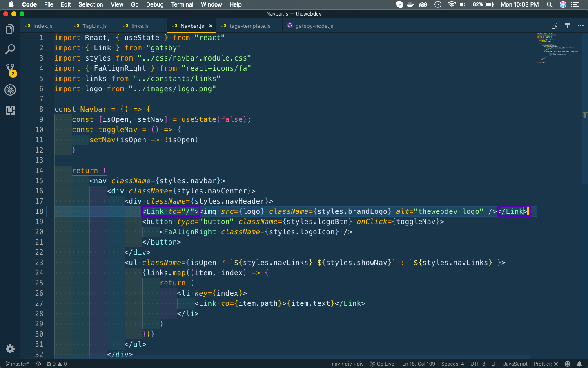Click the Docker whale menu bar icon

point(411,4)
